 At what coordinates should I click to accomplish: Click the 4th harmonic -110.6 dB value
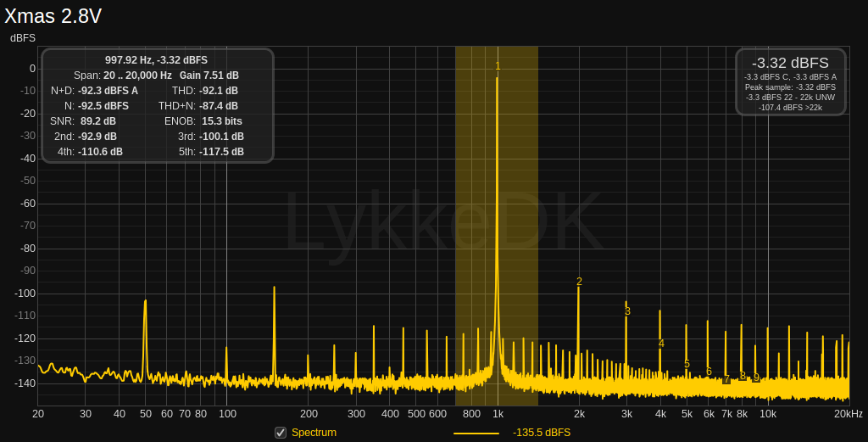(100, 151)
